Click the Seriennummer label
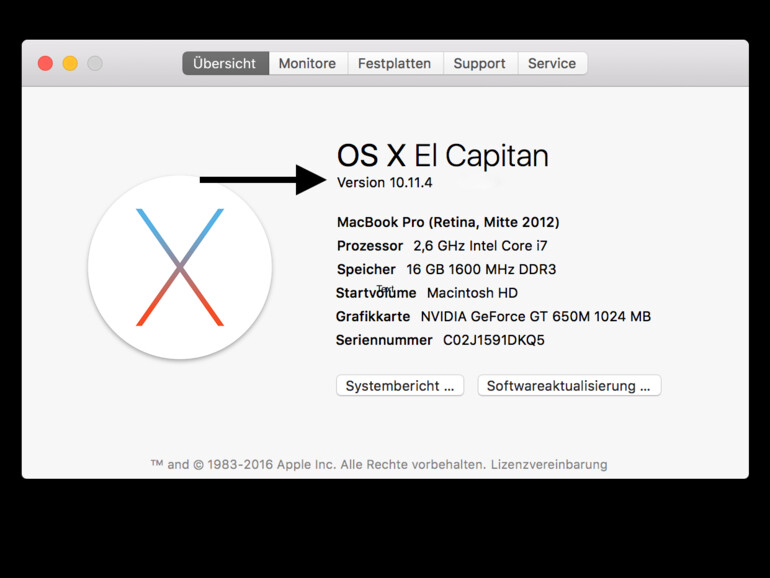The width and height of the screenshot is (770, 578). tap(384, 340)
